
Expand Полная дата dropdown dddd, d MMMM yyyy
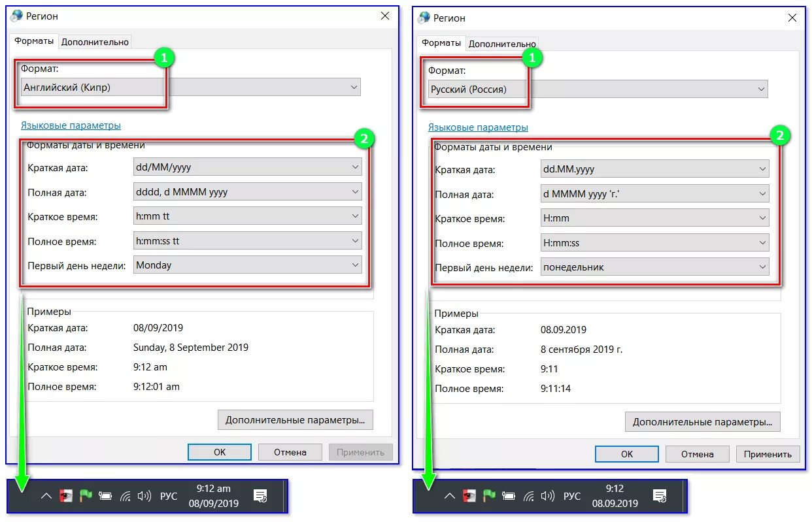[247, 192]
